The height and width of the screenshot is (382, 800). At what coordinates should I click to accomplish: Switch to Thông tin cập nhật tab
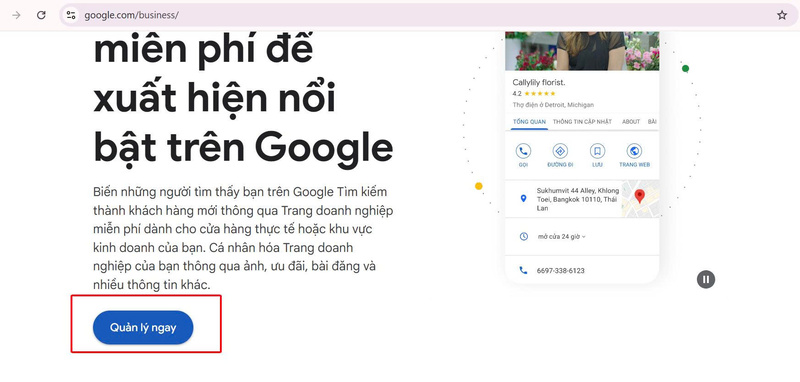(582, 122)
